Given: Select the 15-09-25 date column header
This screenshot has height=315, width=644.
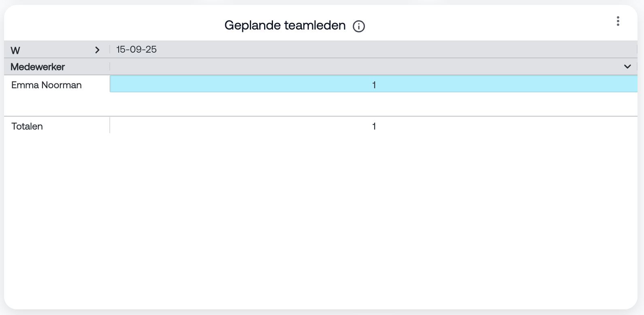Looking at the screenshot, I should click(136, 49).
